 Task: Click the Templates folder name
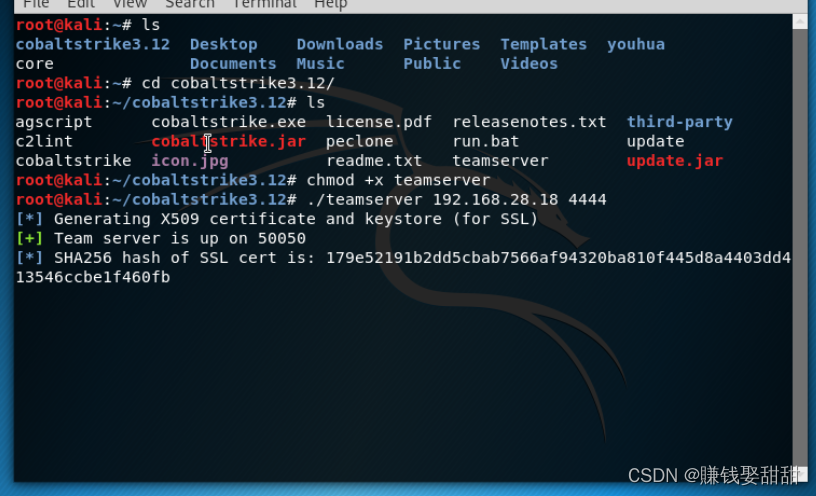(543, 44)
